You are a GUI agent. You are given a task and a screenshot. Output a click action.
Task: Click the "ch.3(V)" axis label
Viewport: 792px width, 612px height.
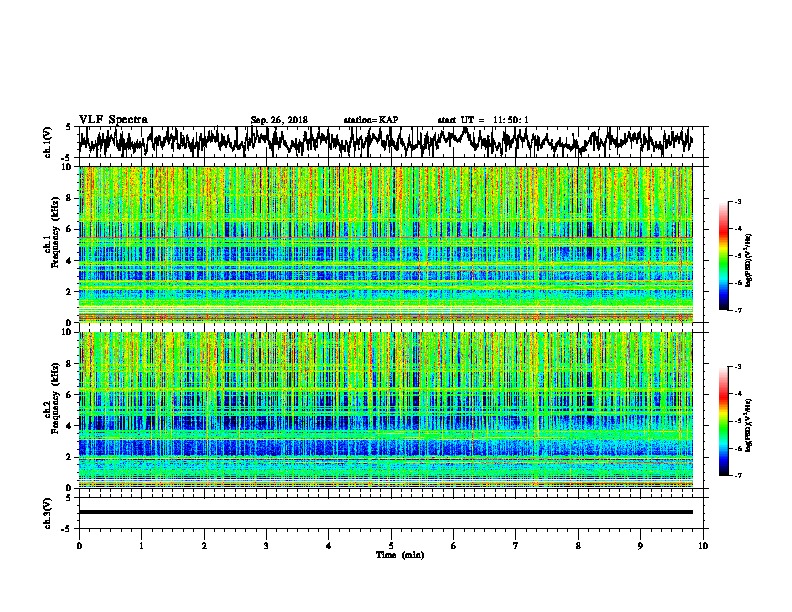click(48, 513)
